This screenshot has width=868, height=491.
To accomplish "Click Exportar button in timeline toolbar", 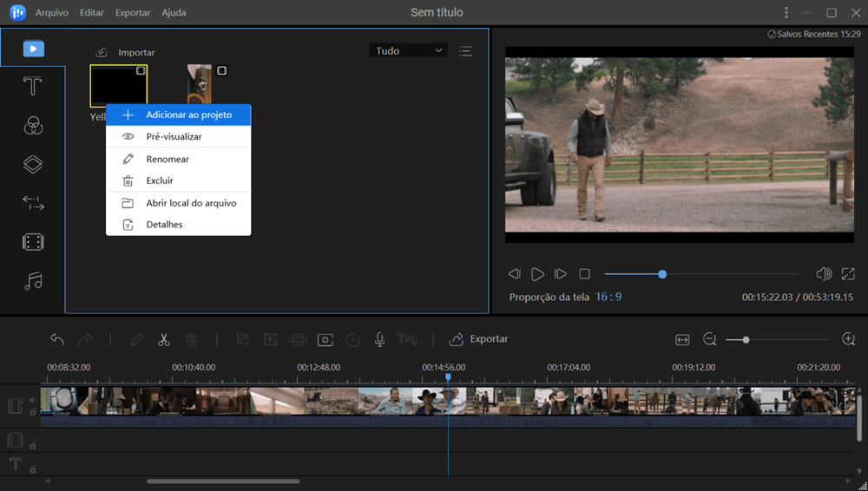I will 478,339.
